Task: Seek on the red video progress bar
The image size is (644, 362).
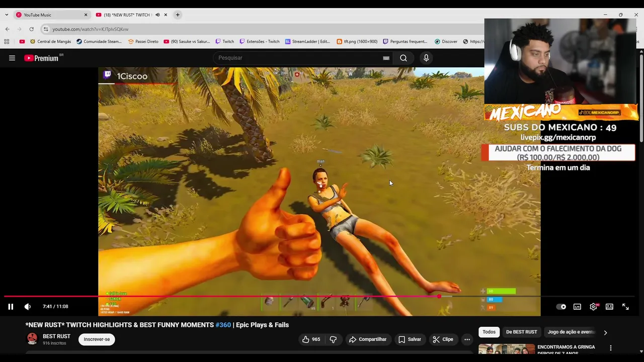Action: 322,297
